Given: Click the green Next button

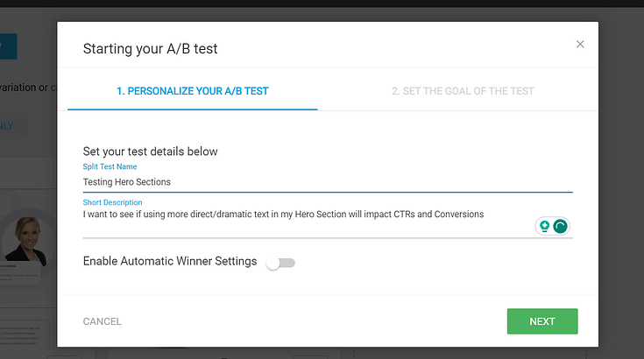Looking at the screenshot, I should (541, 321).
